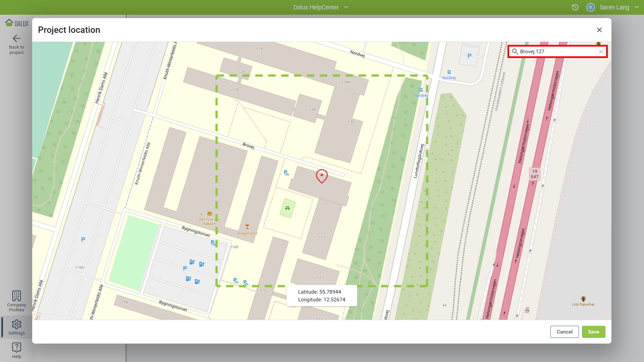Screen dimensions: 644x362
Task: Click the Dalux home logo
Action: coord(17,23)
